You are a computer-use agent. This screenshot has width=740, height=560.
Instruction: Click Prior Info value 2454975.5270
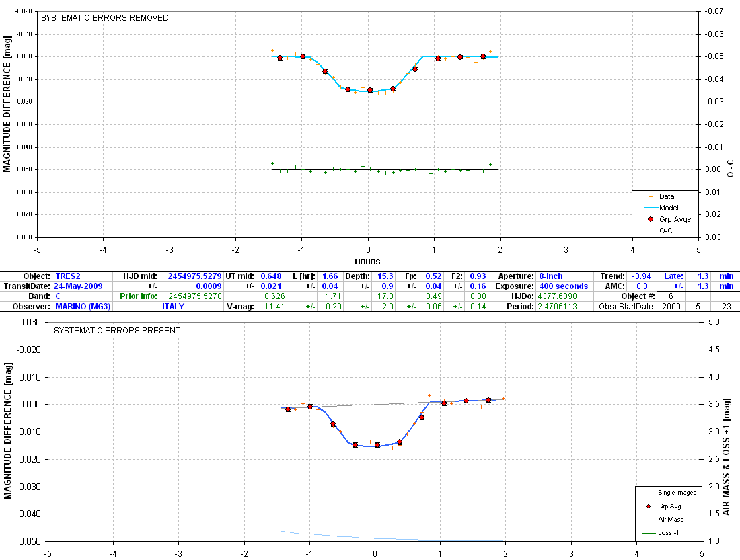point(195,296)
